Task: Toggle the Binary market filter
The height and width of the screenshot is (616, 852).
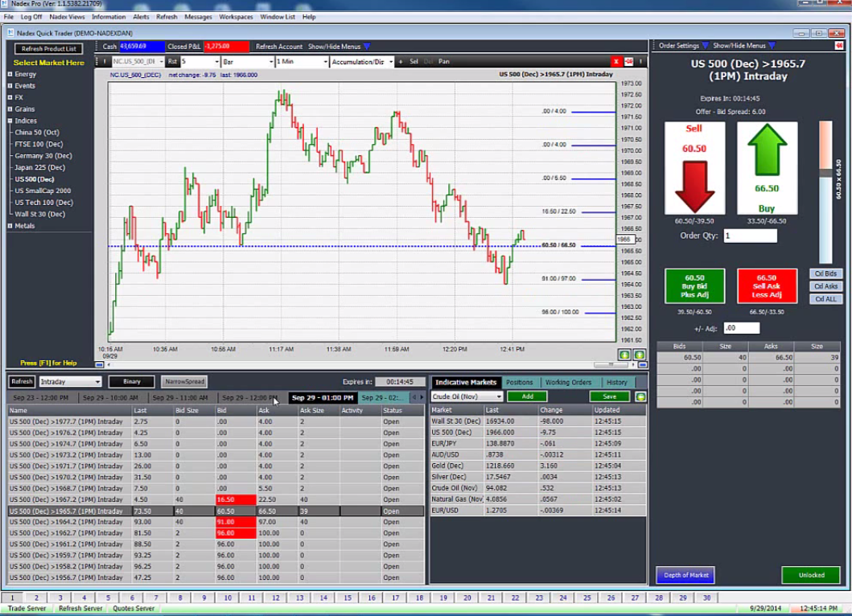Action: point(131,382)
